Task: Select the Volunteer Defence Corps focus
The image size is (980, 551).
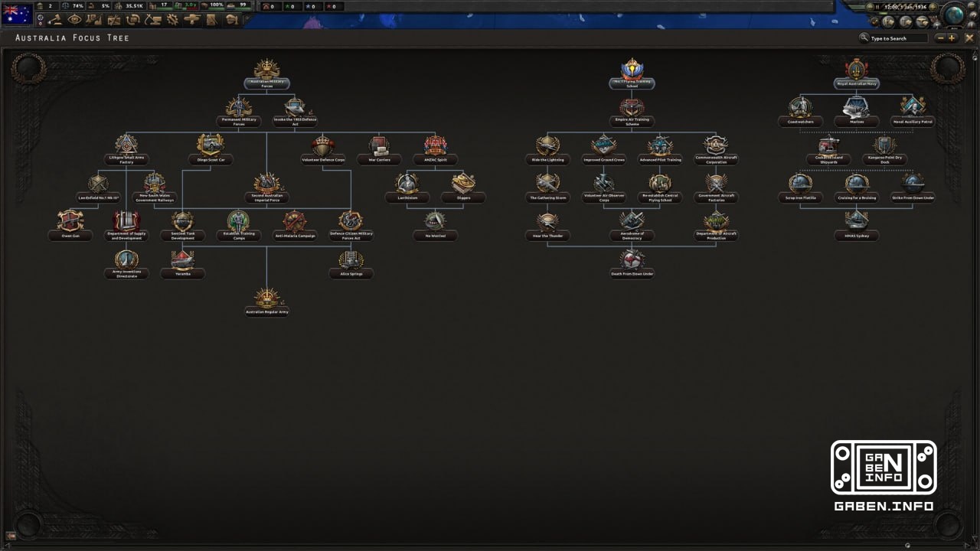Action: point(323,150)
